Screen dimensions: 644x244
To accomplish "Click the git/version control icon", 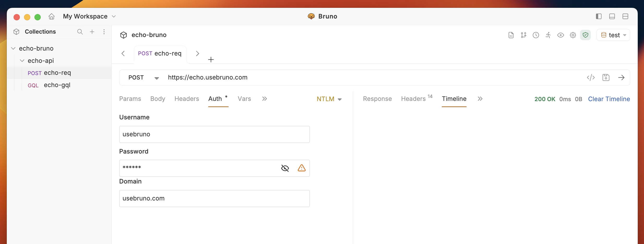I will click(524, 35).
